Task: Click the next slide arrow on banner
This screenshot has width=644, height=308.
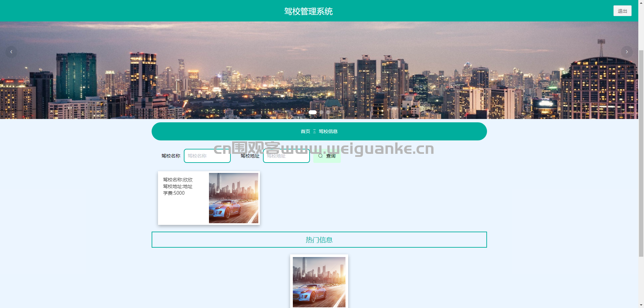Action: point(627,52)
